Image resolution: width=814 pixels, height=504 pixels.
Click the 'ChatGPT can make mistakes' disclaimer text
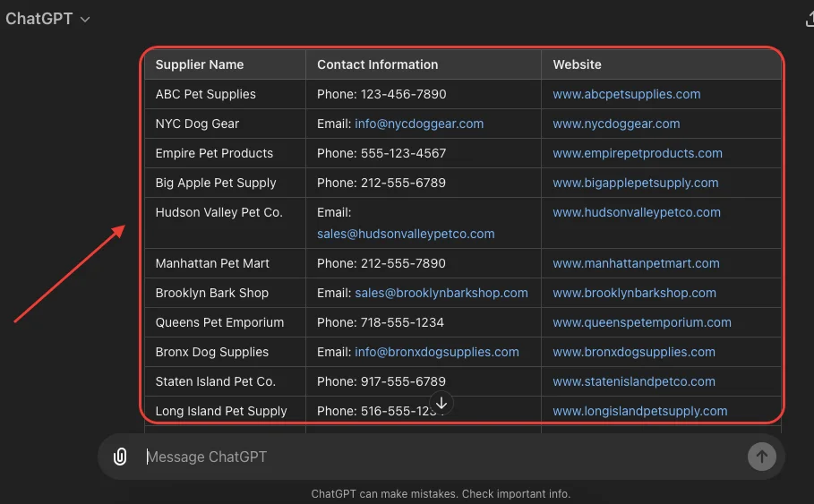click(441, 493)
